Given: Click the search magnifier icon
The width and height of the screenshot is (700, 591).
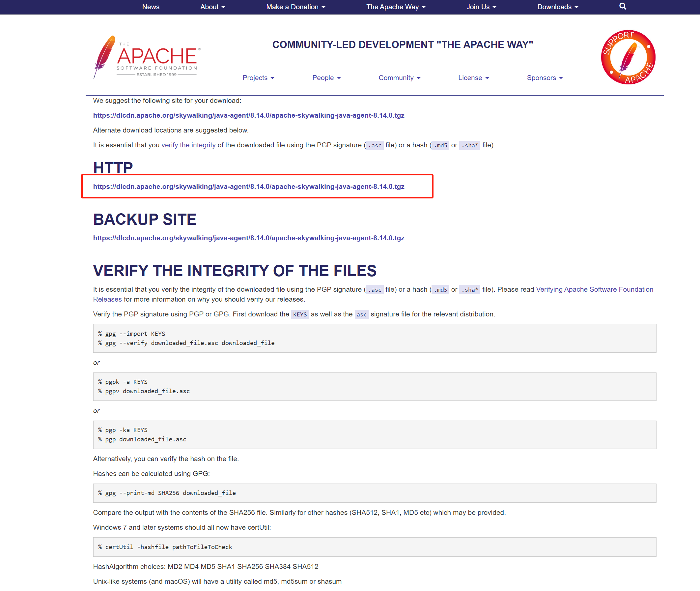Looking at the screenshot, I should tap(622, 7).
